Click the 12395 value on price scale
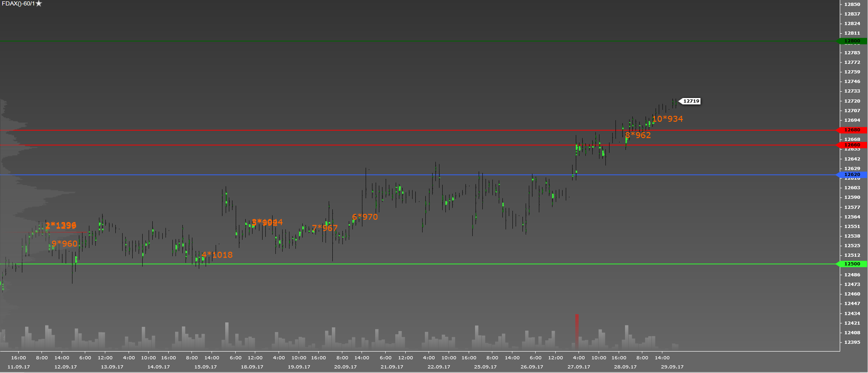The image size is (868, 373). click(x=852, y=342)
